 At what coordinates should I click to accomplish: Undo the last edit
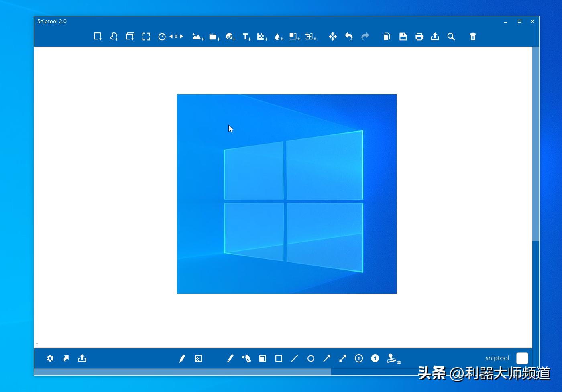click(x=349, y=37)
